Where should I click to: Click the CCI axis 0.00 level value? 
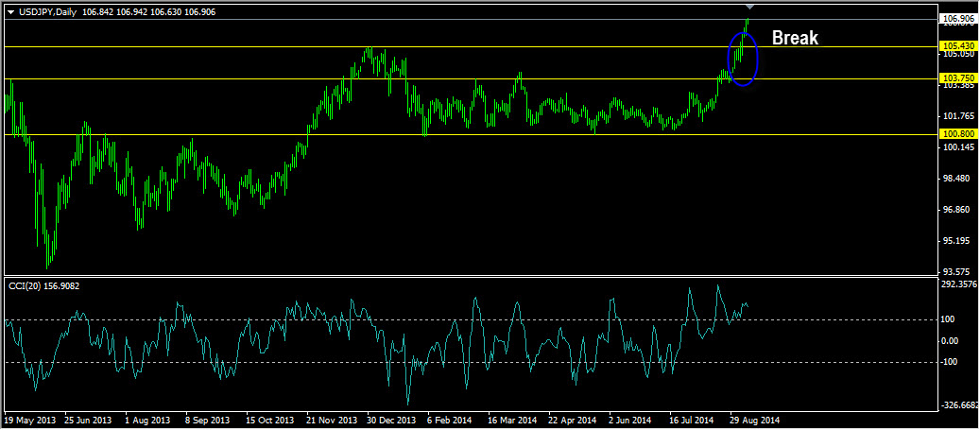(x=950, y=340)
